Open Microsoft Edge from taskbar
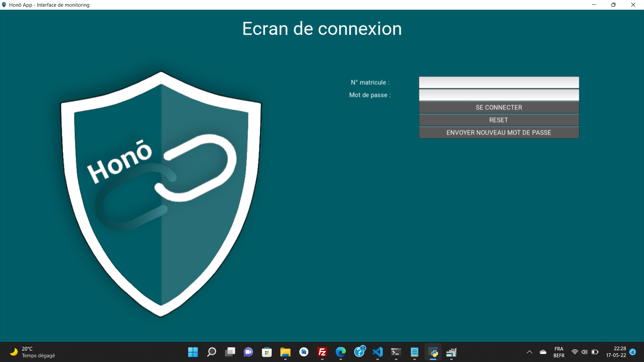The height and width of the screenshot is (362, 644). [340, 352]
